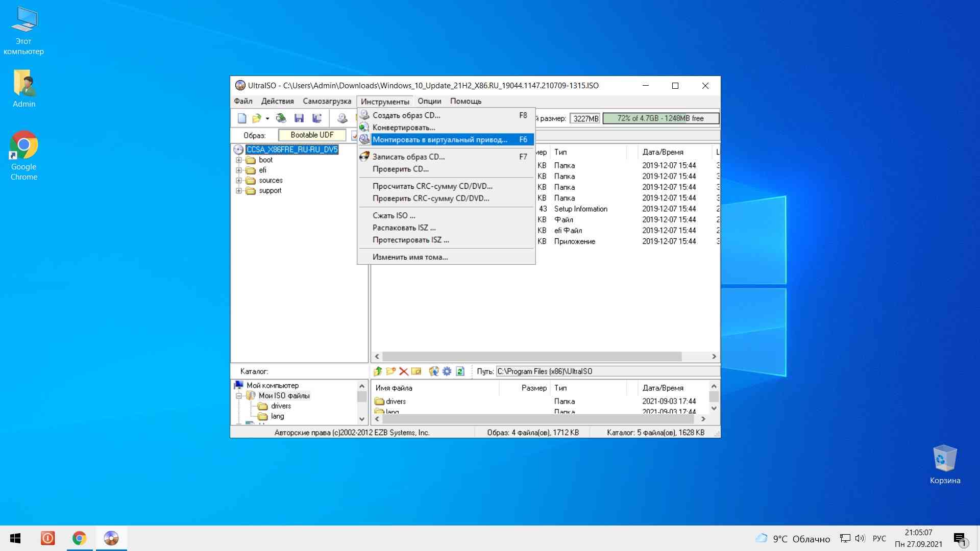
Task: Open the Самозагрузка menu
Action: 327,101
